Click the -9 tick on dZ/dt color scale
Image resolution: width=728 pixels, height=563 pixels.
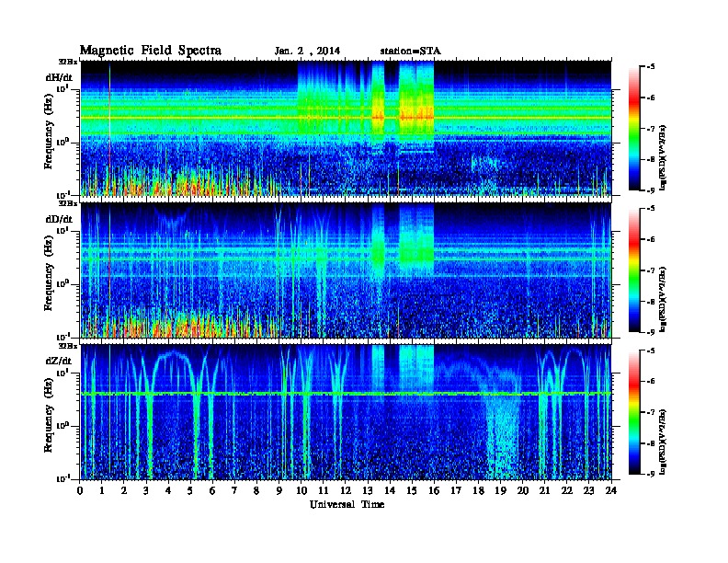pos(650,474)
